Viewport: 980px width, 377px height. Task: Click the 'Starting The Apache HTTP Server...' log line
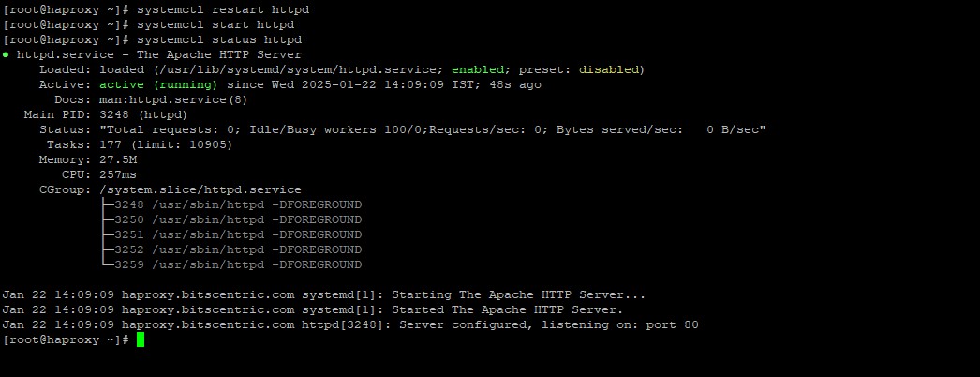coord(324,294)
